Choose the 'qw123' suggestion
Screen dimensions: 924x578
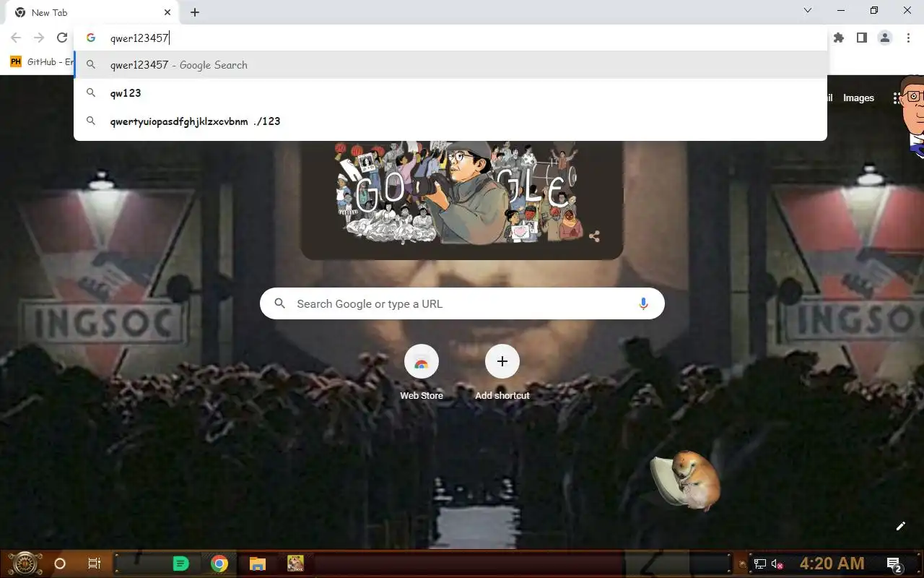(450, 93)
